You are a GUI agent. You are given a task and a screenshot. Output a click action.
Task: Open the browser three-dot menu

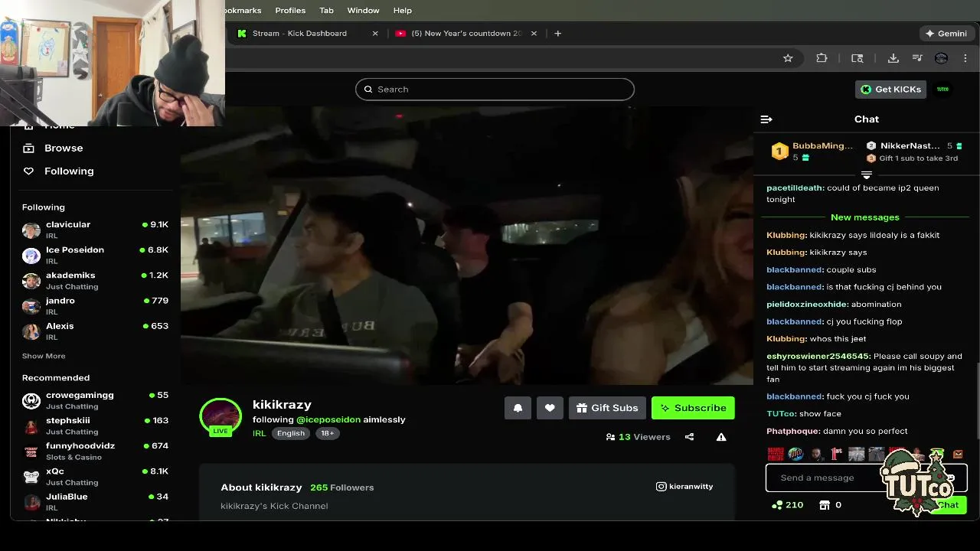pyautogui.click(x=965, y=58)
